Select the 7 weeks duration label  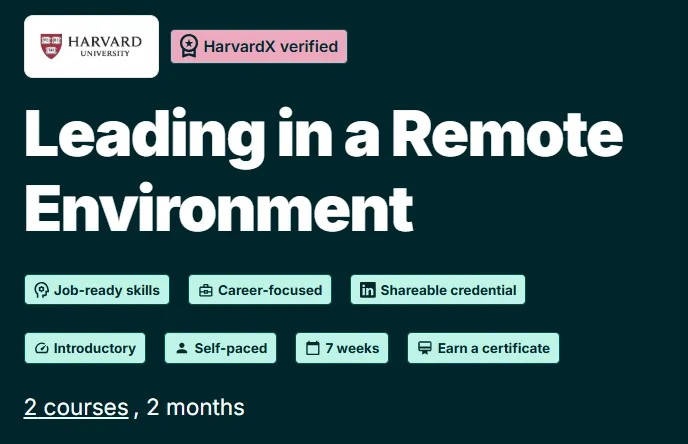click(352, 348)
